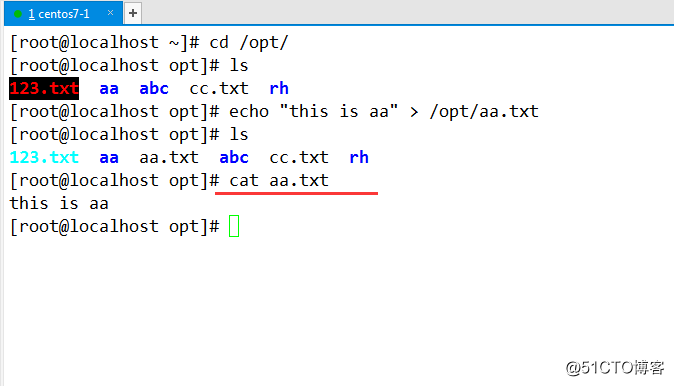
Task: Click the green connection status dot
Action: point(18,14)
